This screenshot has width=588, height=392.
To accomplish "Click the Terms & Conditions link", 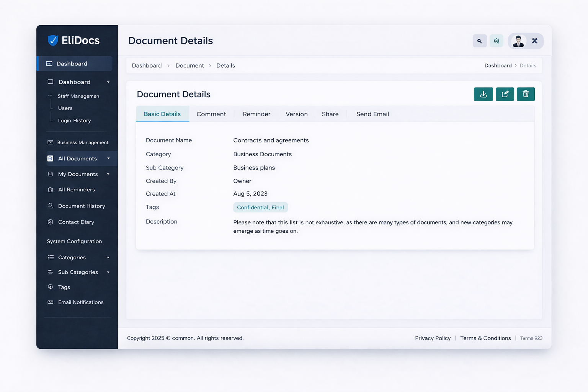I will 485,338.
